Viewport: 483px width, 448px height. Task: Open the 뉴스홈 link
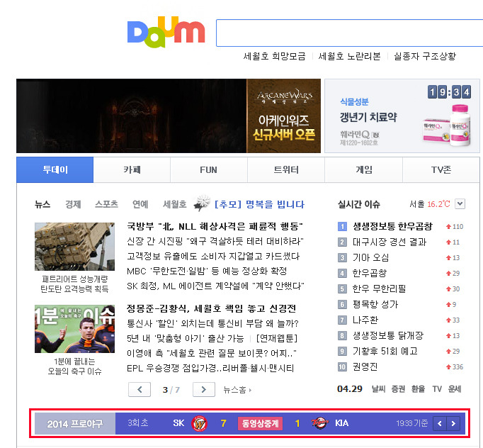coord(237,390)
